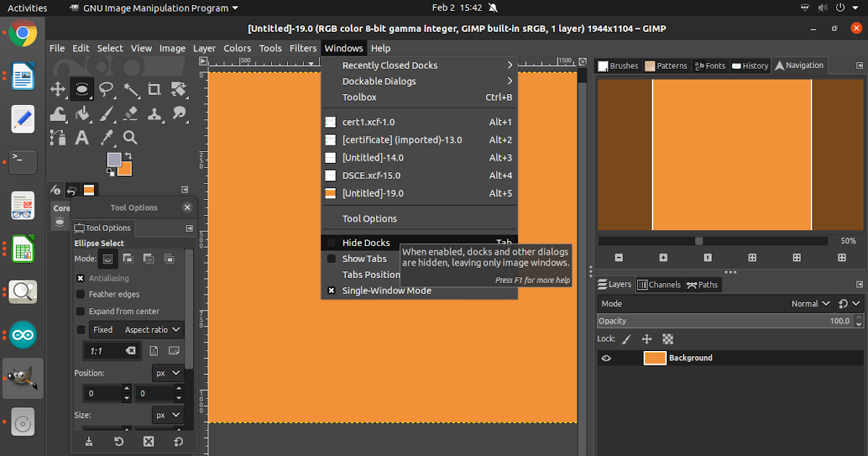The height and width of the screenshot is (456, 868).
Task: Switch to the Channels tab
Action: 659,284
